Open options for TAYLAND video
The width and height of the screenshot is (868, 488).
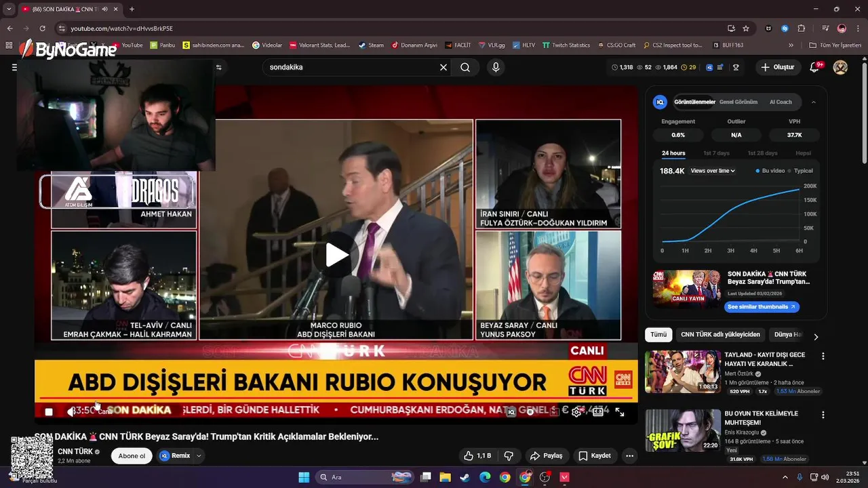[x=823, y=356]
